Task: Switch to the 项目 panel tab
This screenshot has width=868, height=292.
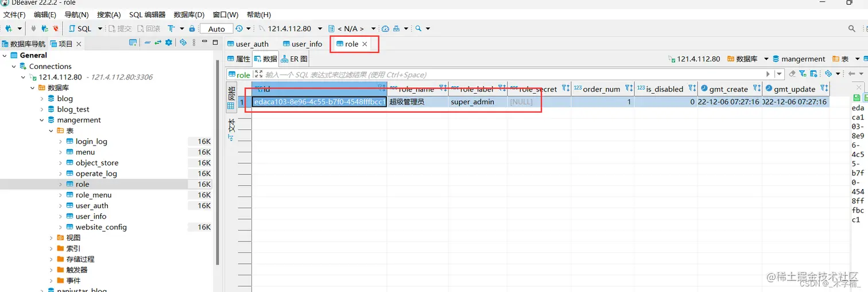Action: coord(62,44)
